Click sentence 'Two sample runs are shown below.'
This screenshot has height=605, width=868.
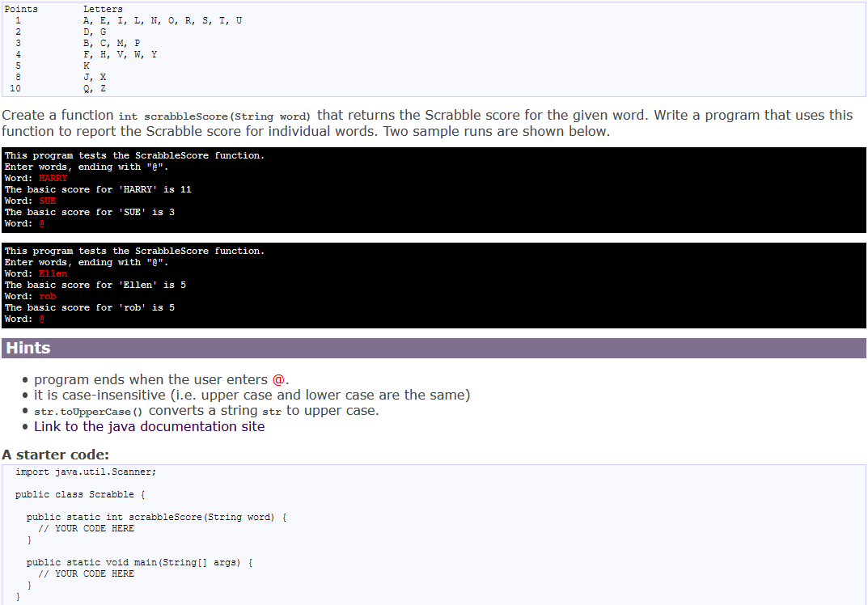pos(497,131)
